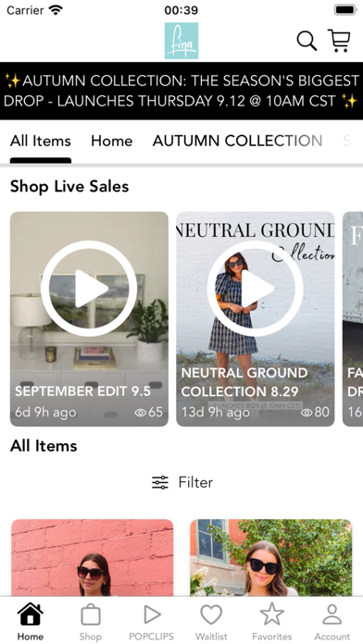Go to the Shop bag tab
The image size is (363, 644).
pyautogui.click(x=91, y=622)
